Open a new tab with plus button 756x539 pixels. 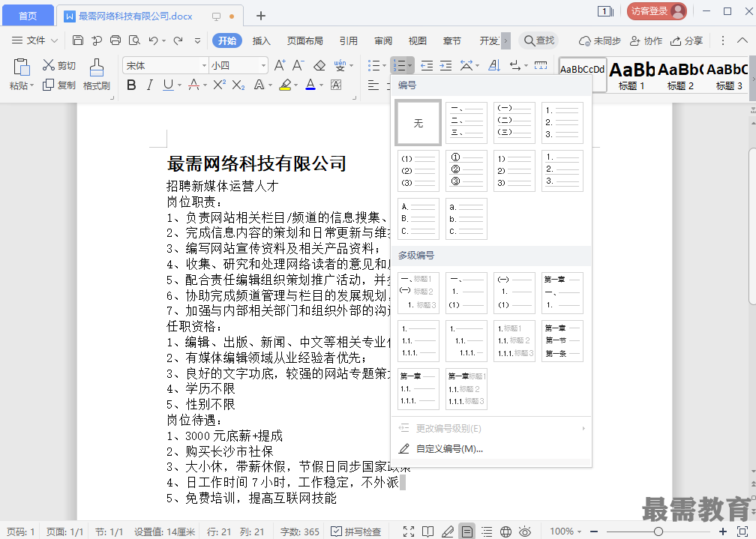(261, 16)
